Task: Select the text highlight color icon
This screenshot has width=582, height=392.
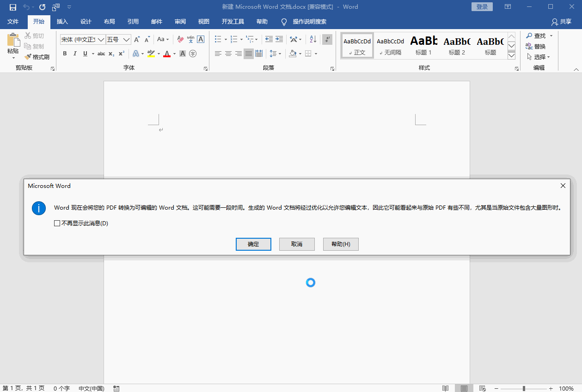Action: (152, 54)
